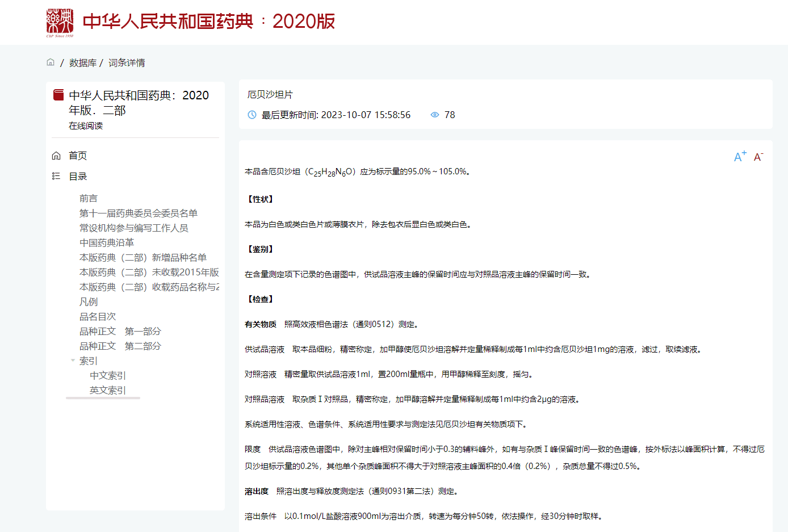Click the sidebar book title 中华人民共和国药典：2020年版．二部
The width and height of the screenshot is (788, 532).
139,103
